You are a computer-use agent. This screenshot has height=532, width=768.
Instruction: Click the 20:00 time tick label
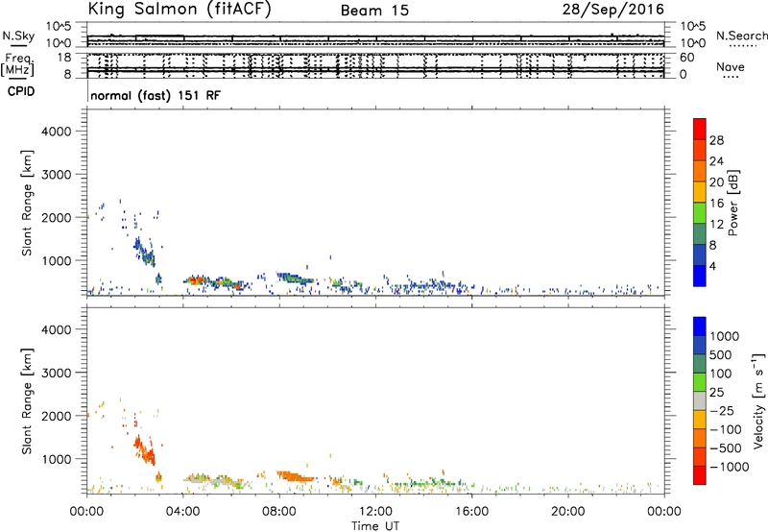567,512
